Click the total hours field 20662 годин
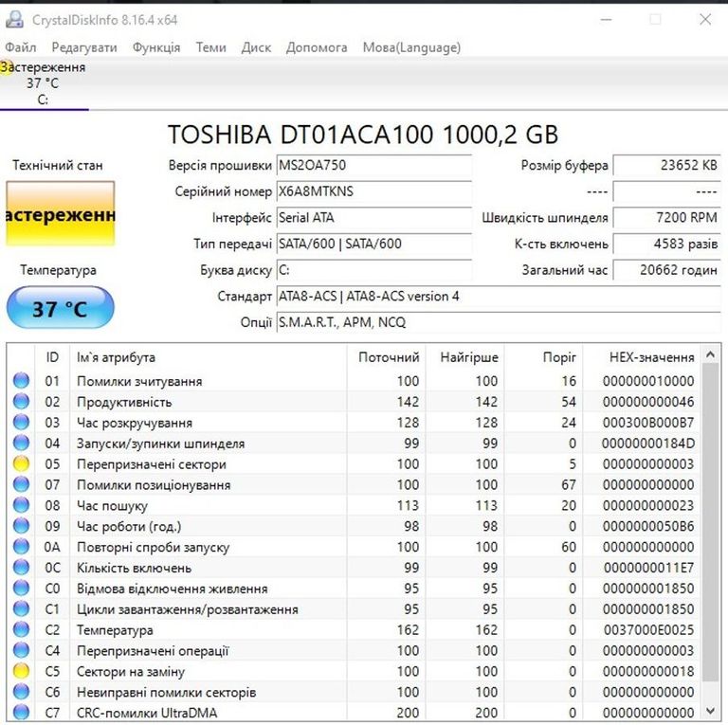 (x=666, y=270)
